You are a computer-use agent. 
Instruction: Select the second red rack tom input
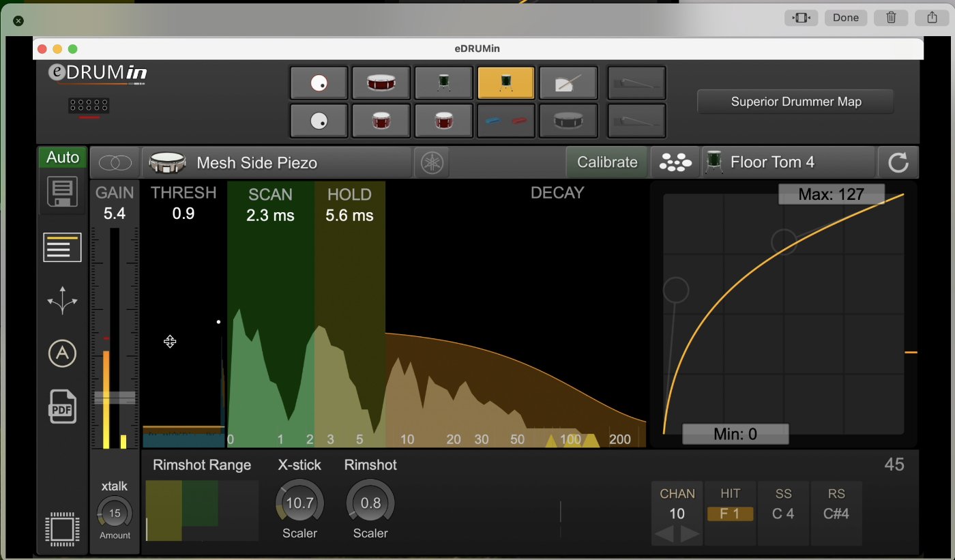coord(443,121)
